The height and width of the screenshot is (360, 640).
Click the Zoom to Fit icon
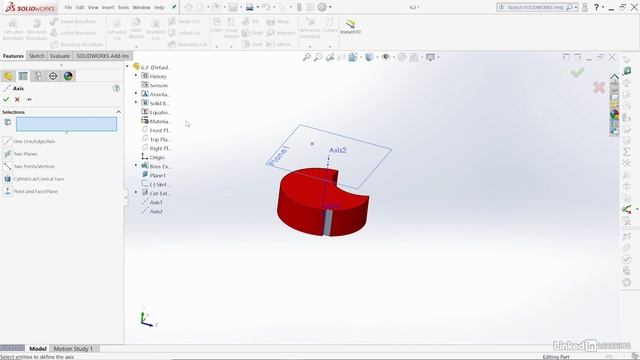click(x=306, y=57)
